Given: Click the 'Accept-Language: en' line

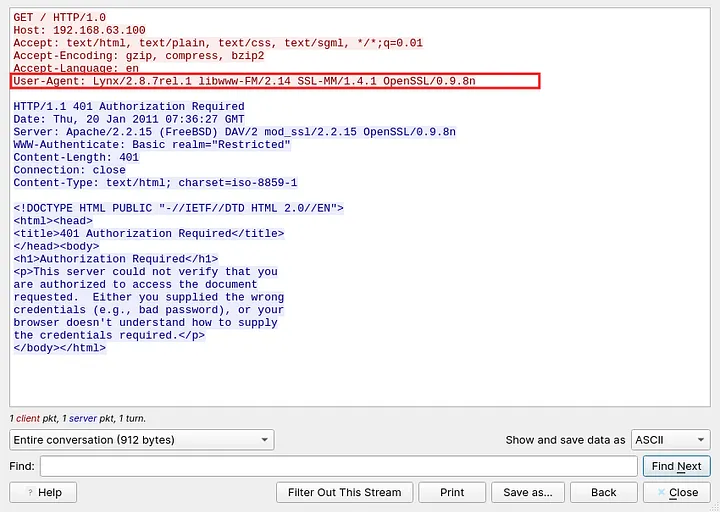Looking at the screenshot, I should (x=76, y=68).
